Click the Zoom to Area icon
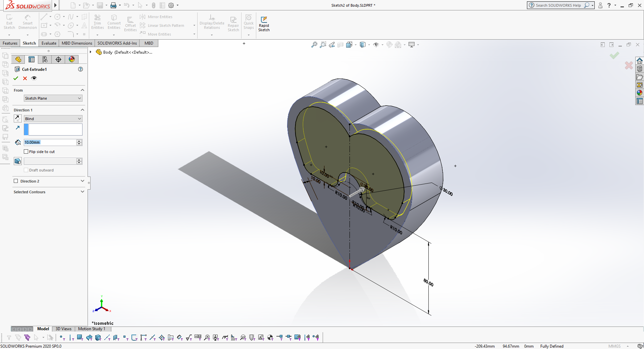This screenshot has height=349, width=644. pos(323,45)
